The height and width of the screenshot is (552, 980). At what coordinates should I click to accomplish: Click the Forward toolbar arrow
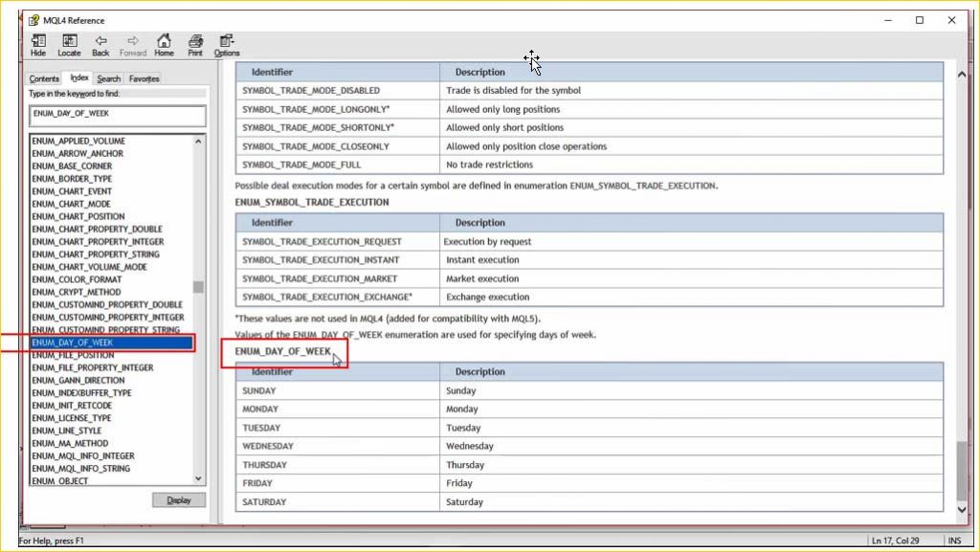tap(132, 46)
